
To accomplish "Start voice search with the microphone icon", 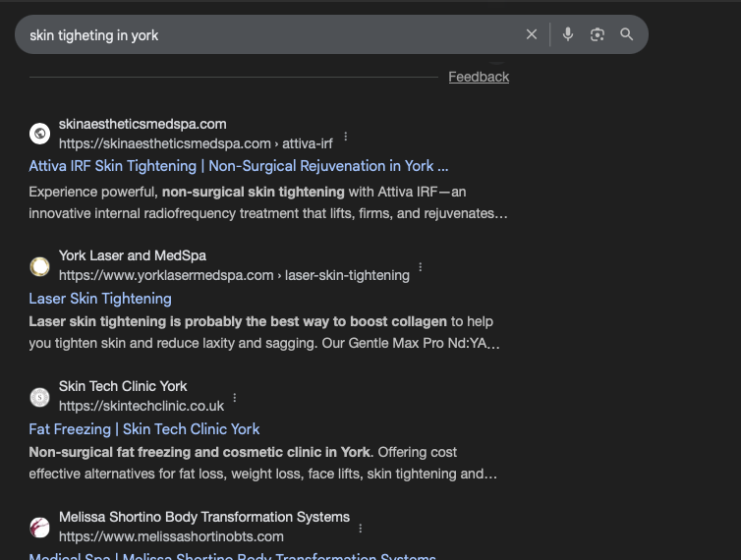I will (568, 34).
